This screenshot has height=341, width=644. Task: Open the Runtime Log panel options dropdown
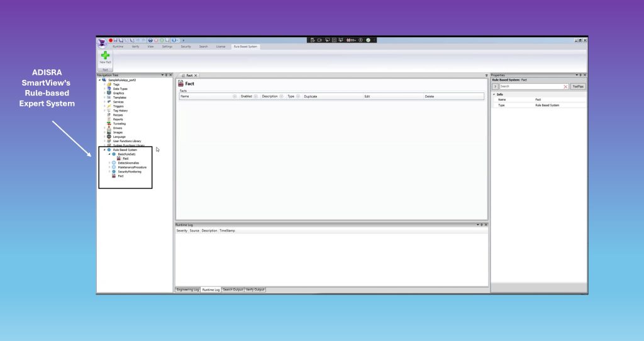click(x=478, y=225)
